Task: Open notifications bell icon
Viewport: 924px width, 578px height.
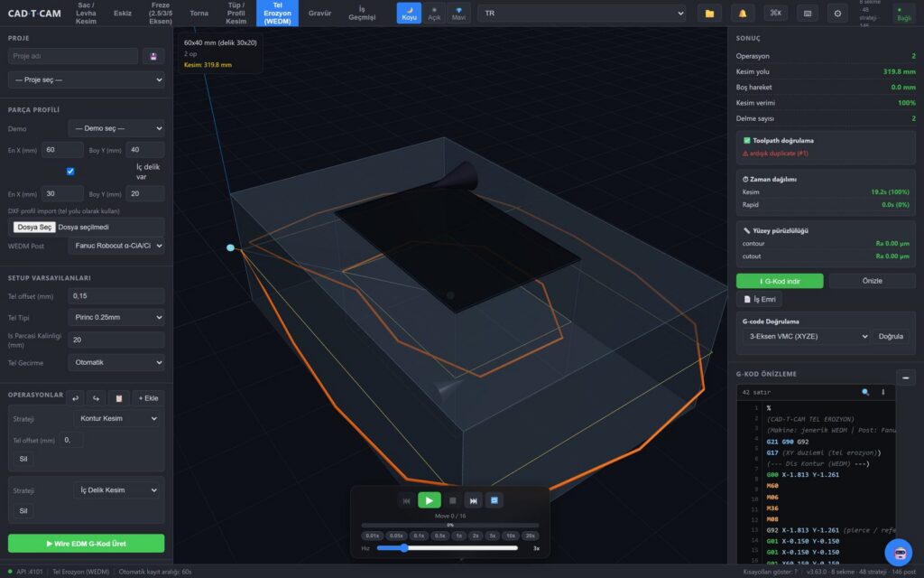Action: (743, 13)
